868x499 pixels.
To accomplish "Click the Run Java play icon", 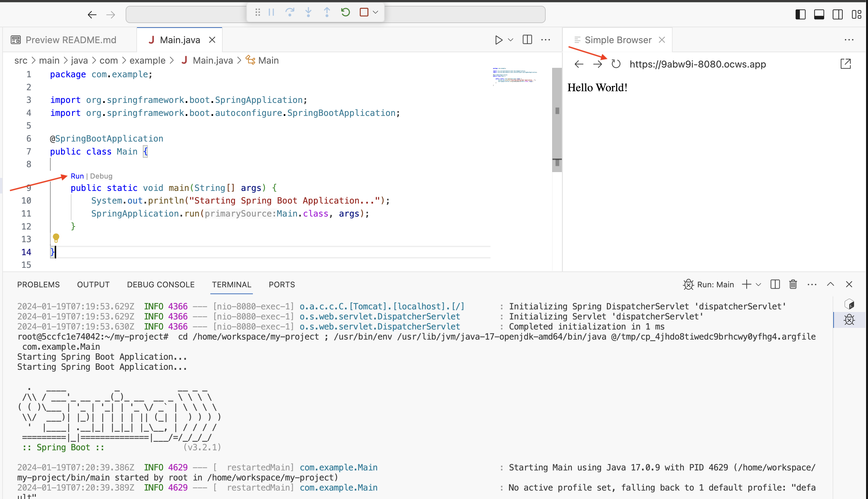I will click(499, 40).
